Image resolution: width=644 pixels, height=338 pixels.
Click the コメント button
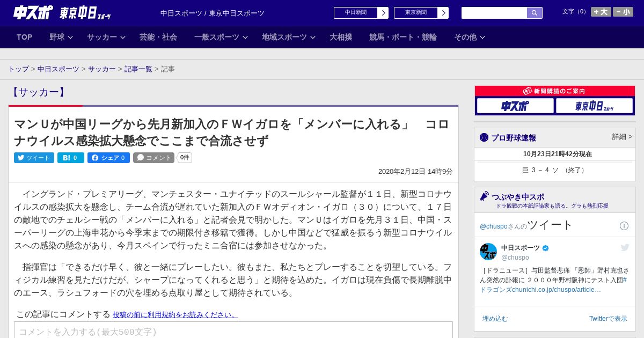153,158
